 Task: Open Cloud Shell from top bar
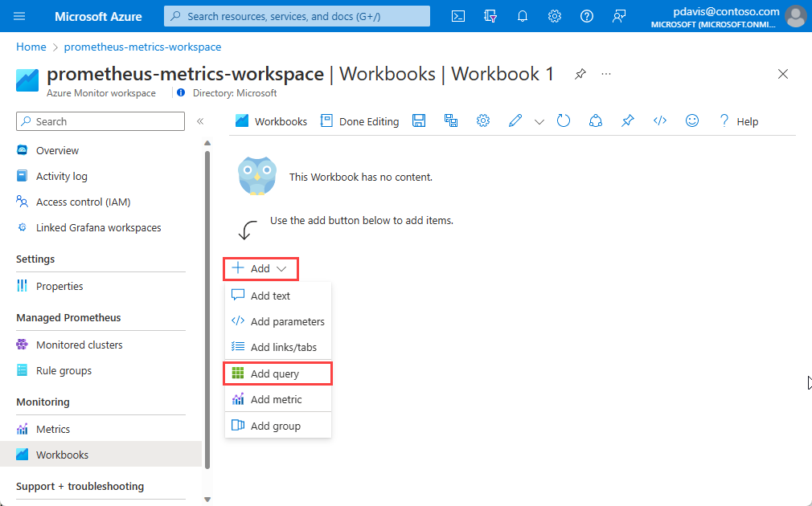pyautogui.click(x=457, y=16)
